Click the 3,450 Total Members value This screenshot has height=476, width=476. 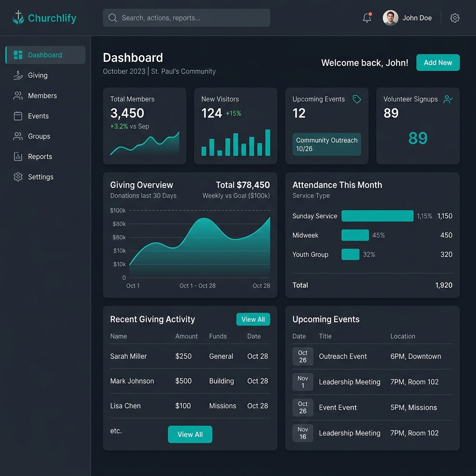[x=127, y=113]
